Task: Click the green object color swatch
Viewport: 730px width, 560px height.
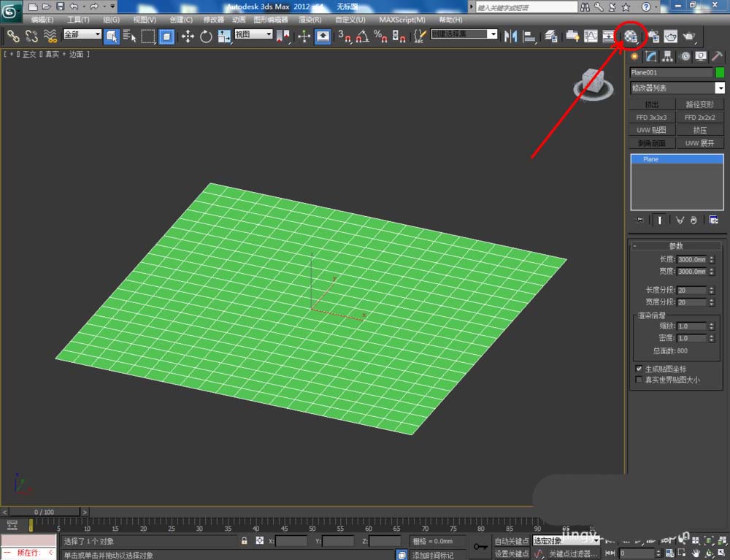Action: (720, 72)
